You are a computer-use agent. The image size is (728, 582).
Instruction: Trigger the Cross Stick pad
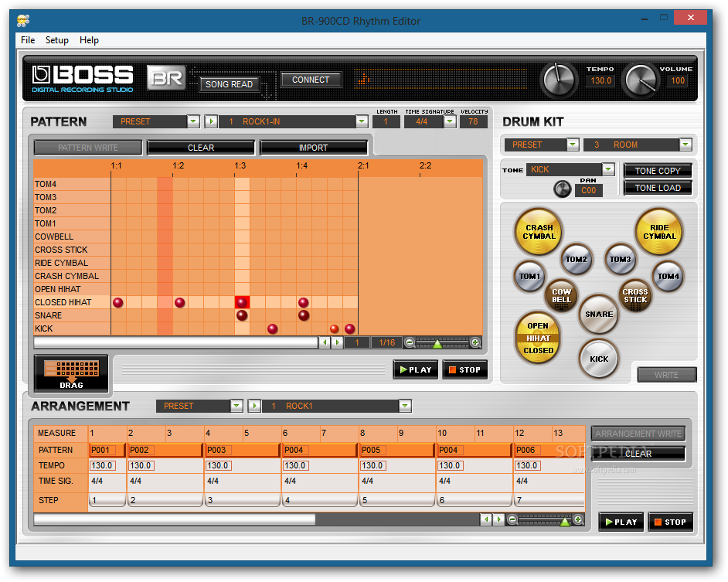coord(635,295)
